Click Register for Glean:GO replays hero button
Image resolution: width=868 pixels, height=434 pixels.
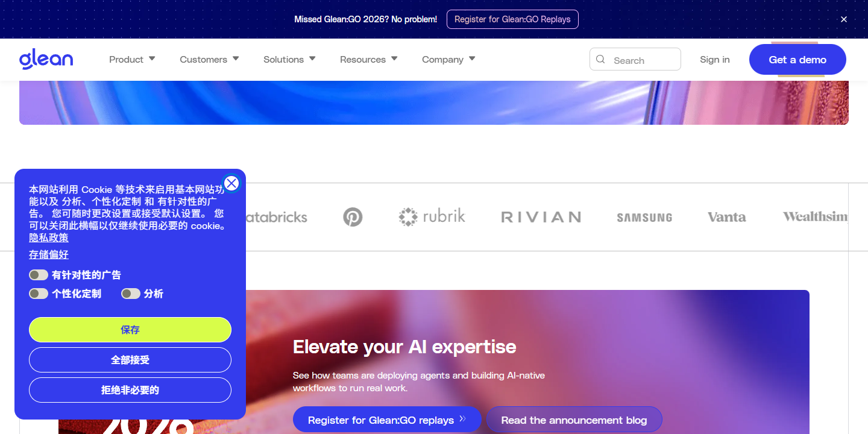click(387, 420)
